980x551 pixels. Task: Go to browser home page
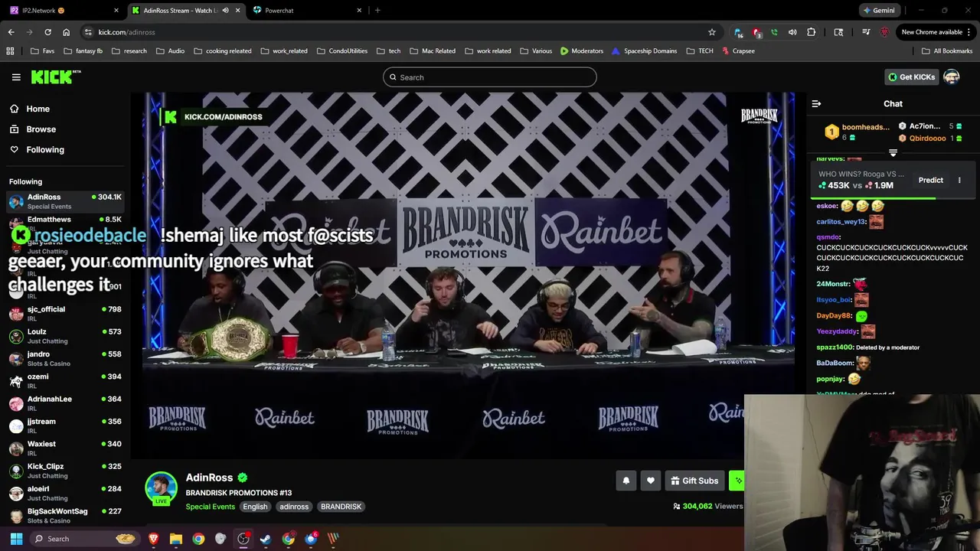coord(66,32)
